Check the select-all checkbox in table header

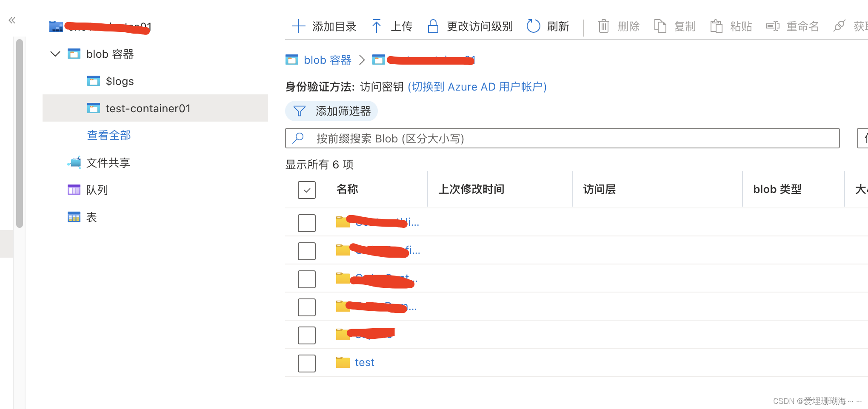tap(306, 190)
